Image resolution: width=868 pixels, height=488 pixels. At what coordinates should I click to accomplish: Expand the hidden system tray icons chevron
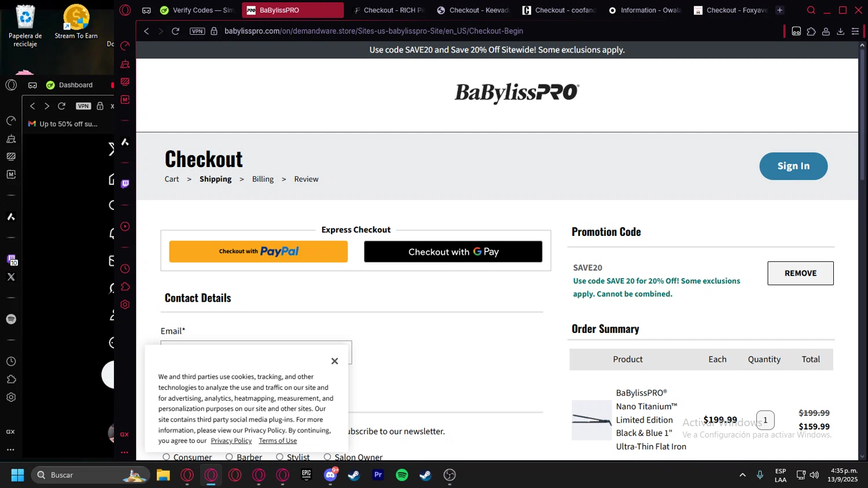click(742, 475)
